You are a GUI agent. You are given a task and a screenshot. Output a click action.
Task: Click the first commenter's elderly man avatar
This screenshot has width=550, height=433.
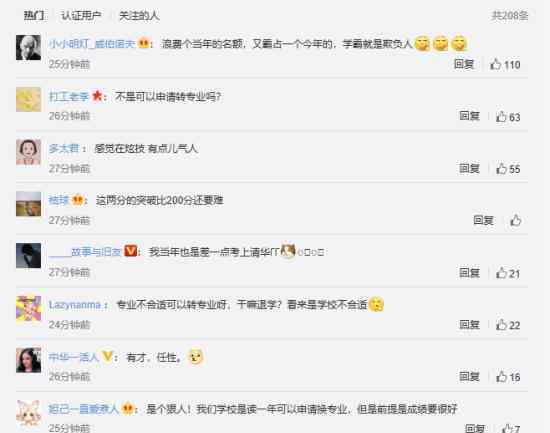point(28,47)
